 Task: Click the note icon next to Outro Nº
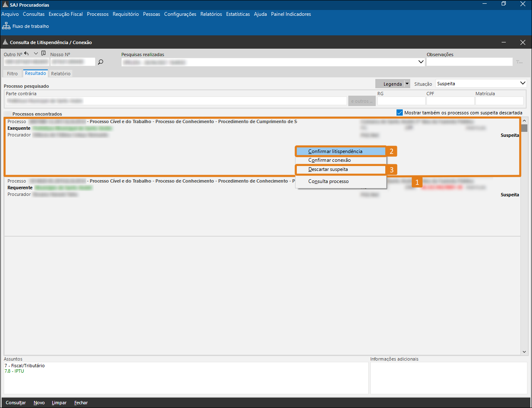point(43,54)
